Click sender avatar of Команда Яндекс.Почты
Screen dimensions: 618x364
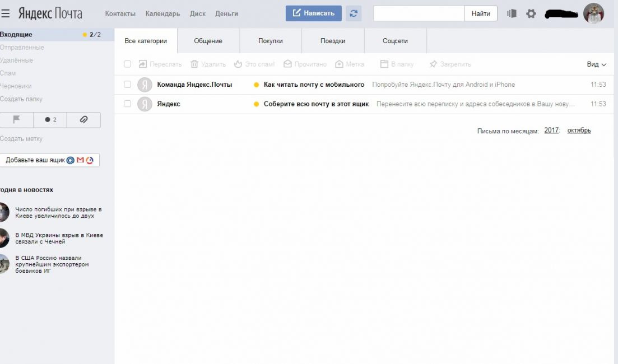point(145,85)
